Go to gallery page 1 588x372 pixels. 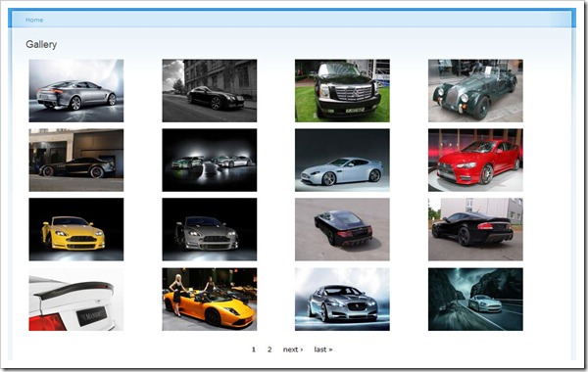click(x=254, y=349)
